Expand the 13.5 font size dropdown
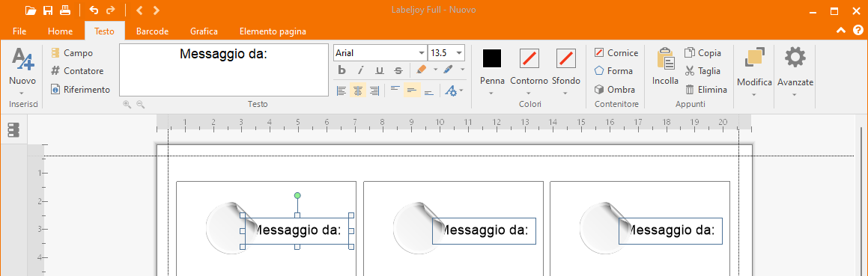The width and height of the screenshot is (868, 276). (x=446, y=53)
